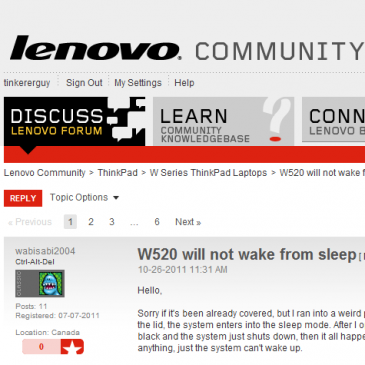Click the Help link
This screenshot has height=365, width=365.
click(184, 83)
